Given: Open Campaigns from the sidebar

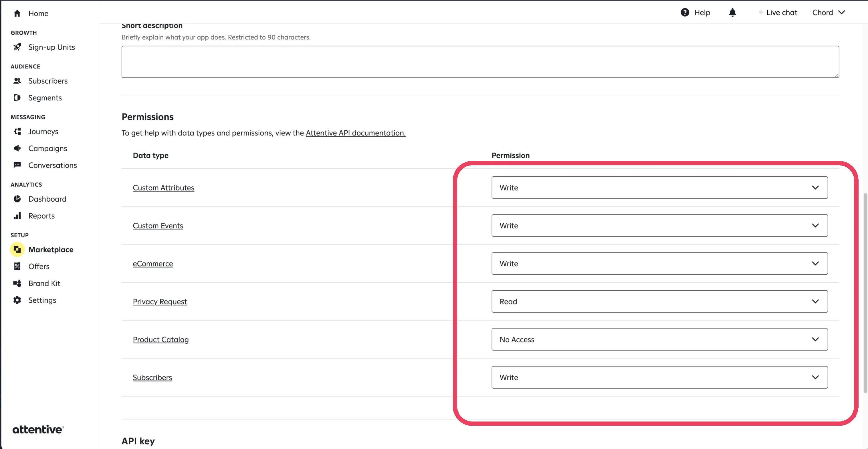Looking at the screenshot, I should [x=48, y=148].
